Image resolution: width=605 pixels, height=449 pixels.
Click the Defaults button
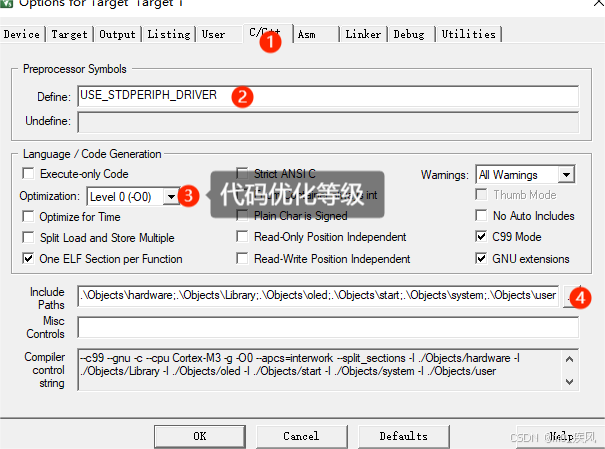click(x=404, y=436)
